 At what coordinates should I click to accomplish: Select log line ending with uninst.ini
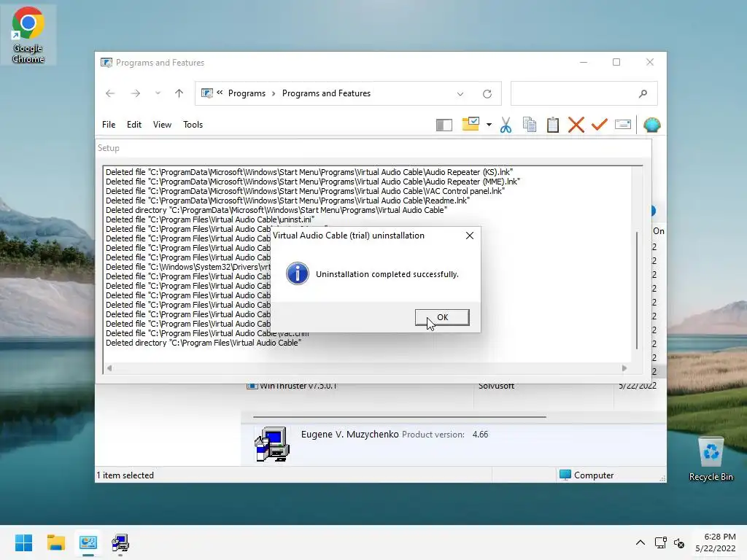[210, 219]
